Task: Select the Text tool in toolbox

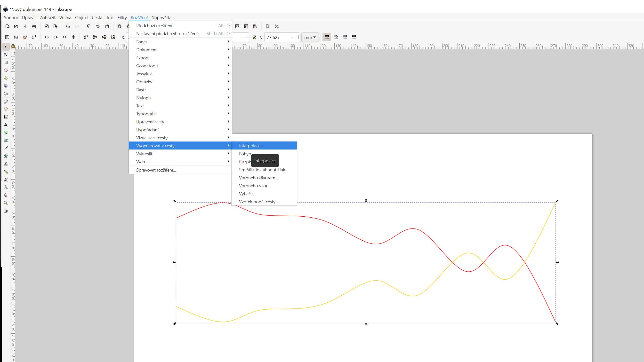Action: coord(6,125)
